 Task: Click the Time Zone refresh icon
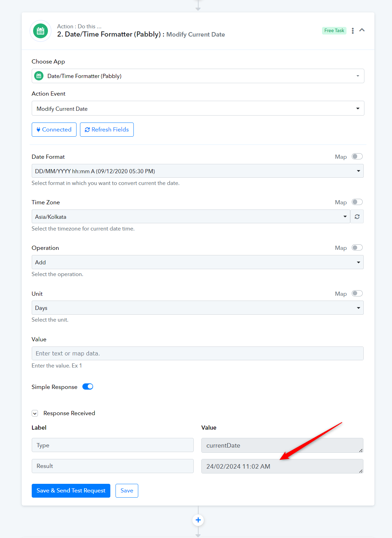[357, 217]
